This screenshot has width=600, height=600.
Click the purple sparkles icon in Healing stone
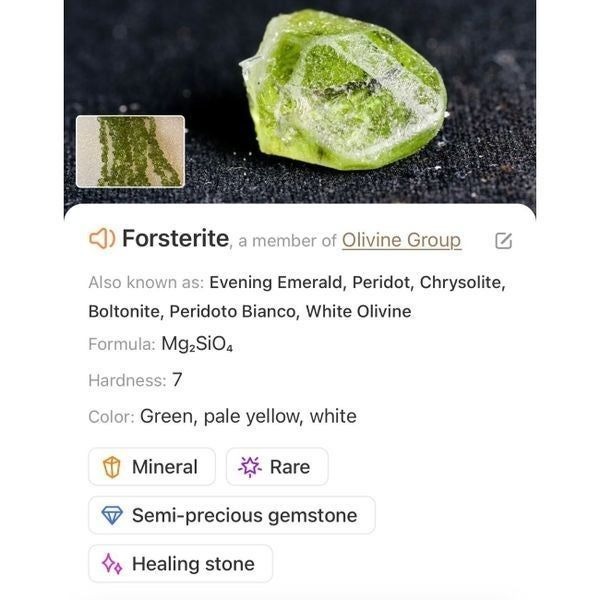tap(112, 564)
